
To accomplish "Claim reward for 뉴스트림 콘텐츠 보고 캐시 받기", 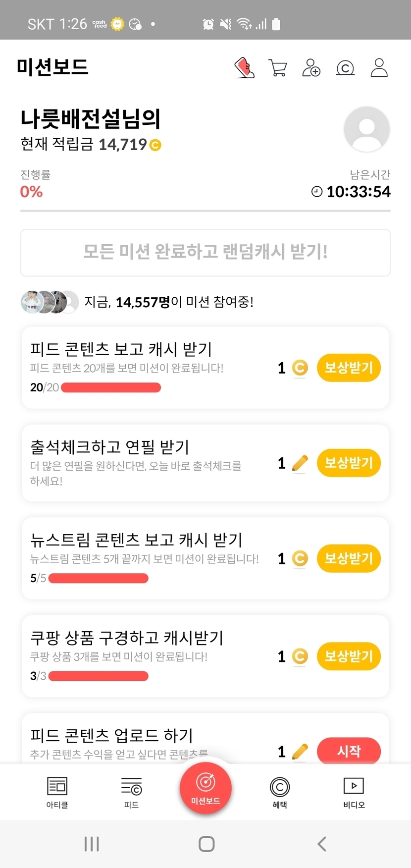I will (349, 558).
